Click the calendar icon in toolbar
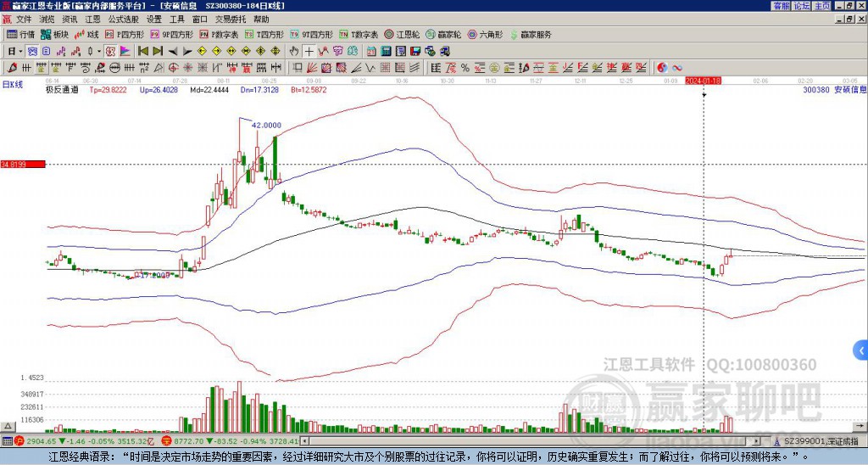The image size is (868, 465). [x=371, y=52]
